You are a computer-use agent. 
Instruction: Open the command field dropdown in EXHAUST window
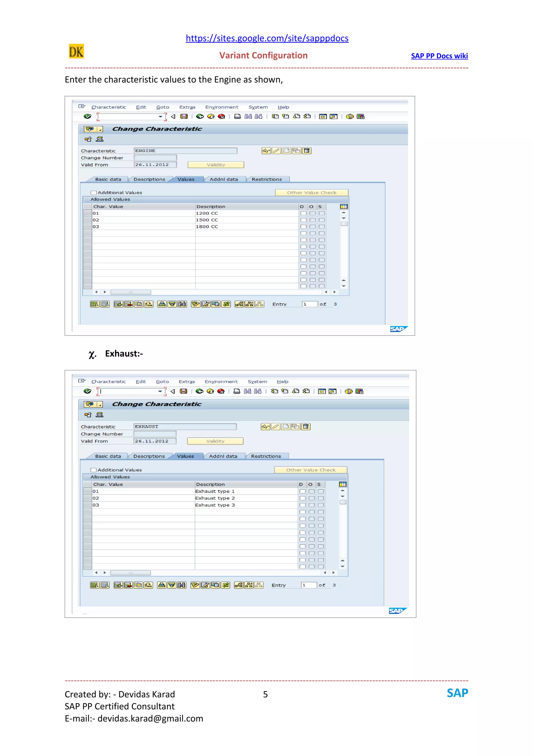point(160,391)
